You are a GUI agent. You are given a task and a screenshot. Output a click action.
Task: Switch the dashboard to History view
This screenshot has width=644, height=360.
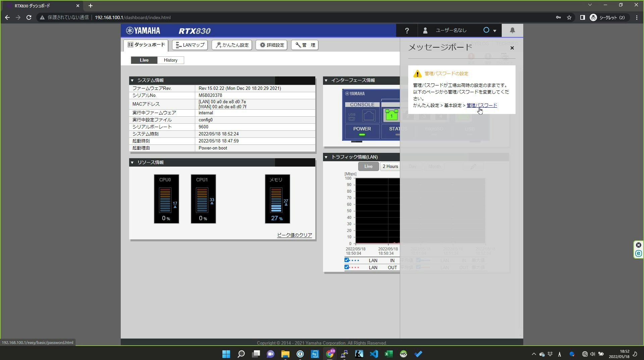[x=171, y=60]
